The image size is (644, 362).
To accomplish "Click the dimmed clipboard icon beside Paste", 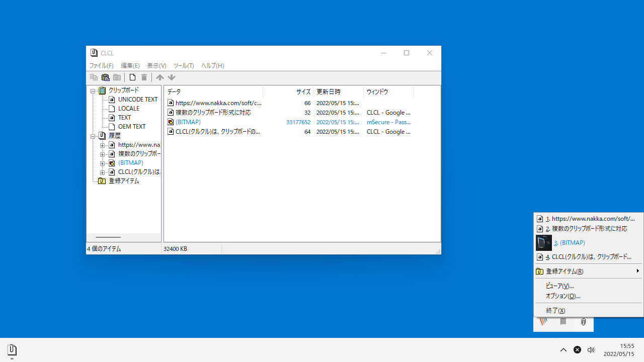I will coord(117,77).
